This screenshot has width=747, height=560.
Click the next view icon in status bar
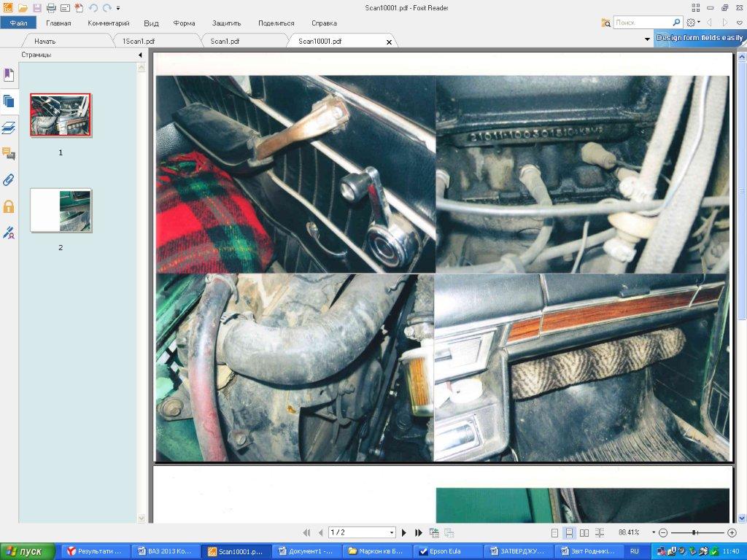pos(449,533)
